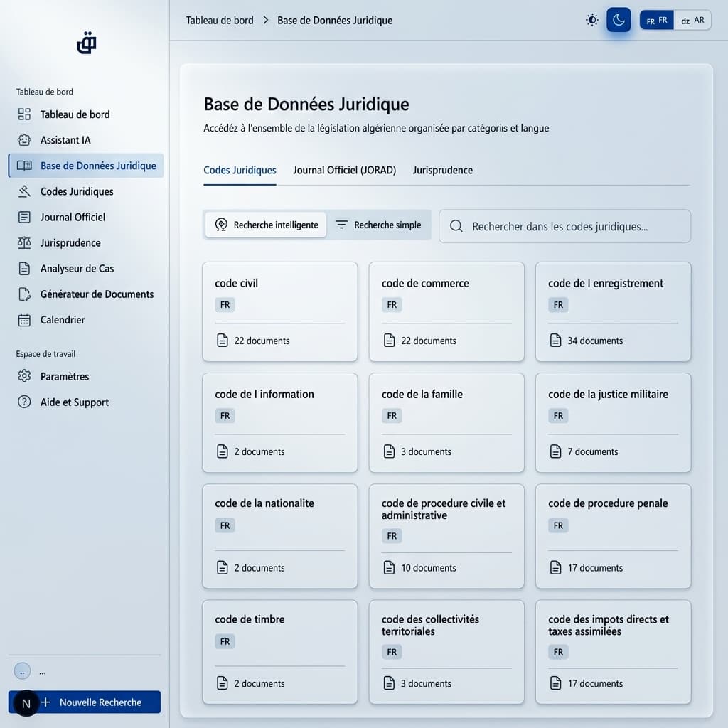728x728 pixels.
Task: Open Générateur de Documents sidebar item
Action: click(86, 294)
